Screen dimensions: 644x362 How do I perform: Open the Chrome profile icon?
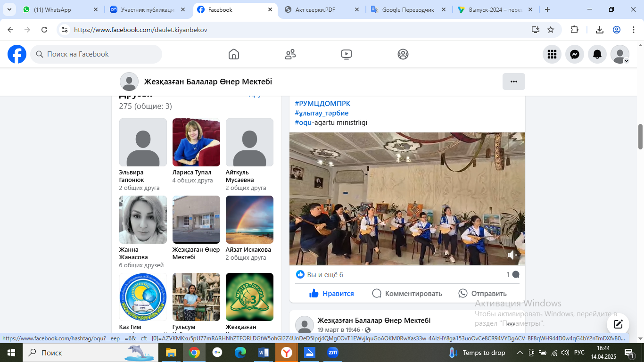pyautogui.click(x=617, y=30)
